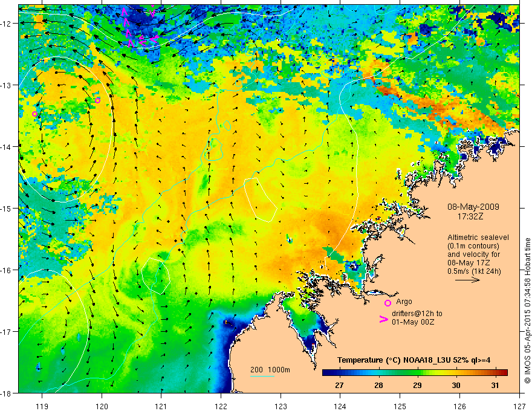Click the 'and velocity for' caption line
Image resolution: width=532 pixels, height=411 pixels.
click(473, 254)
